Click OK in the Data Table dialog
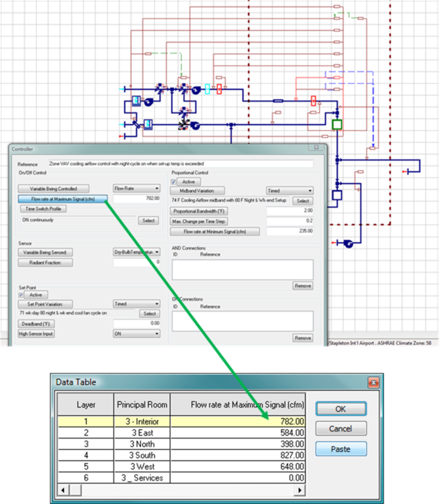The height and width of the screenshot is (504, 439). [x=341, y=409]
